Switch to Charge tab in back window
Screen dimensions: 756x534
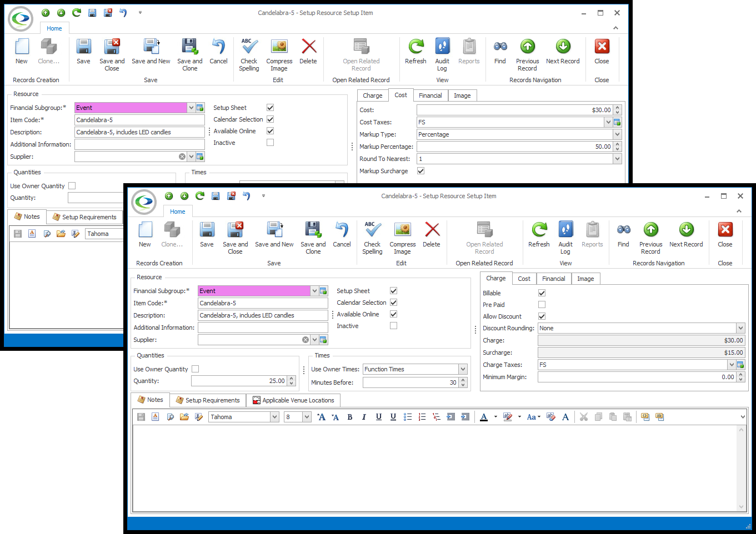coord(373,95)
